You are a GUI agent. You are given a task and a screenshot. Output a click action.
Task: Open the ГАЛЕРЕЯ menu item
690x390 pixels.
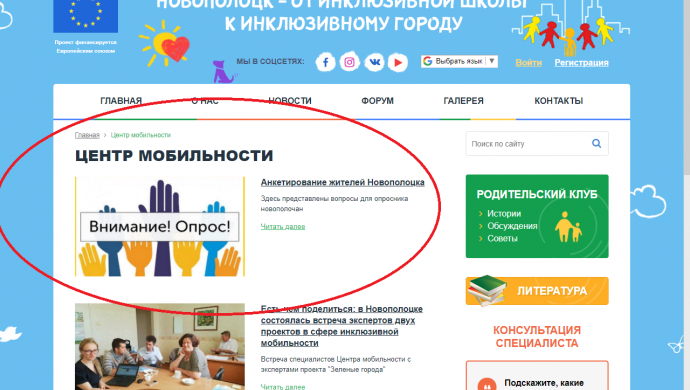(463, 101)
